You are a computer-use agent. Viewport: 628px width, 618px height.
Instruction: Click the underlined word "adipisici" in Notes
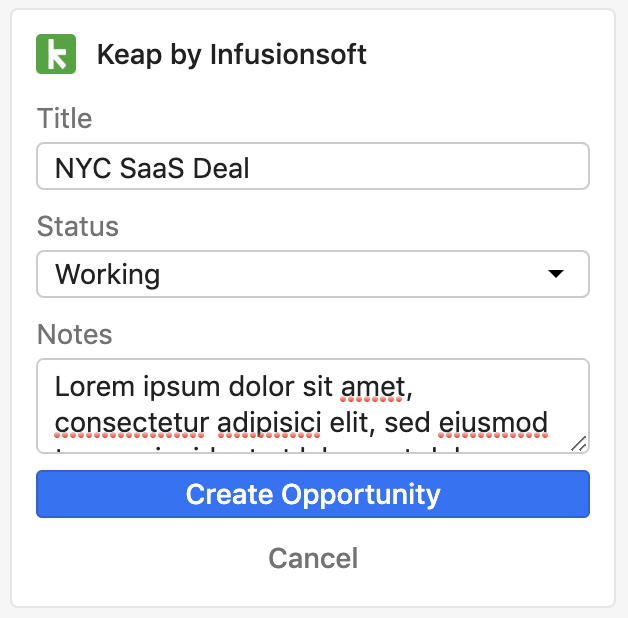(x=270, y=424)
